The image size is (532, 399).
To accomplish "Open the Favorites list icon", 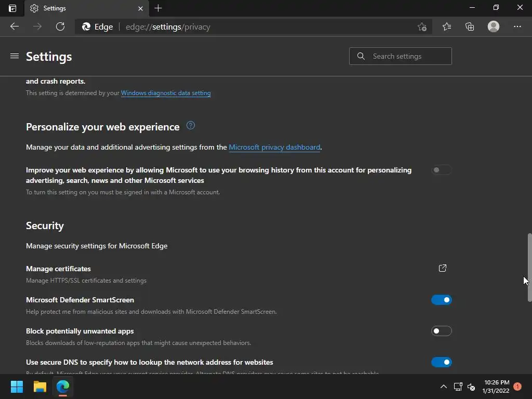I will (x=447, y=26).
